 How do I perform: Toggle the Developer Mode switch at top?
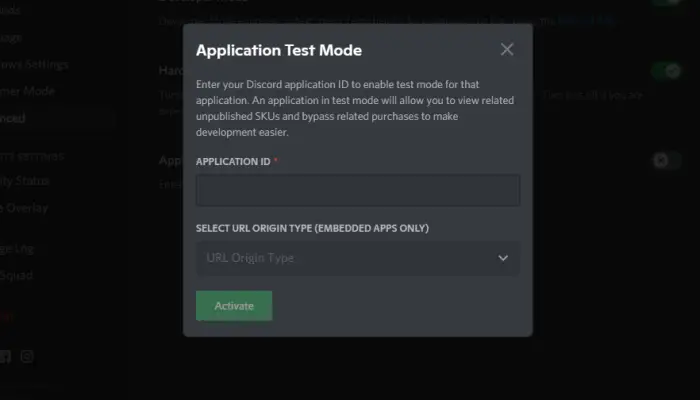[667, 2]
